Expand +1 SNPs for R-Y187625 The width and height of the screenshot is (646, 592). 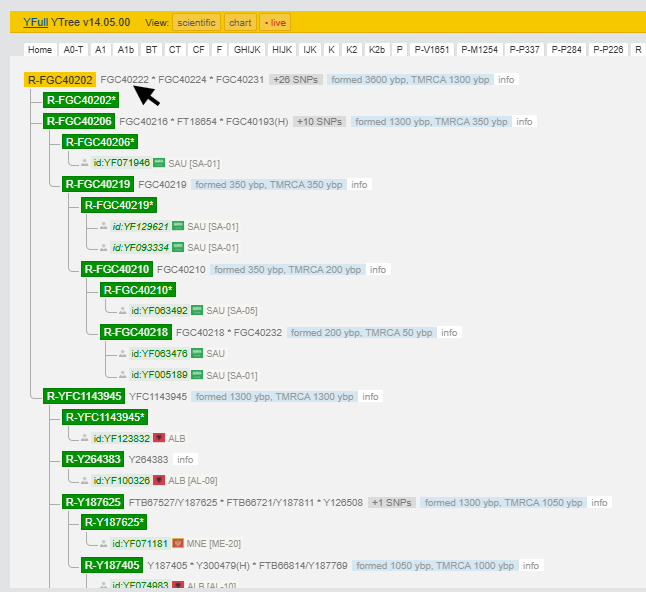[x=392, y=503]
